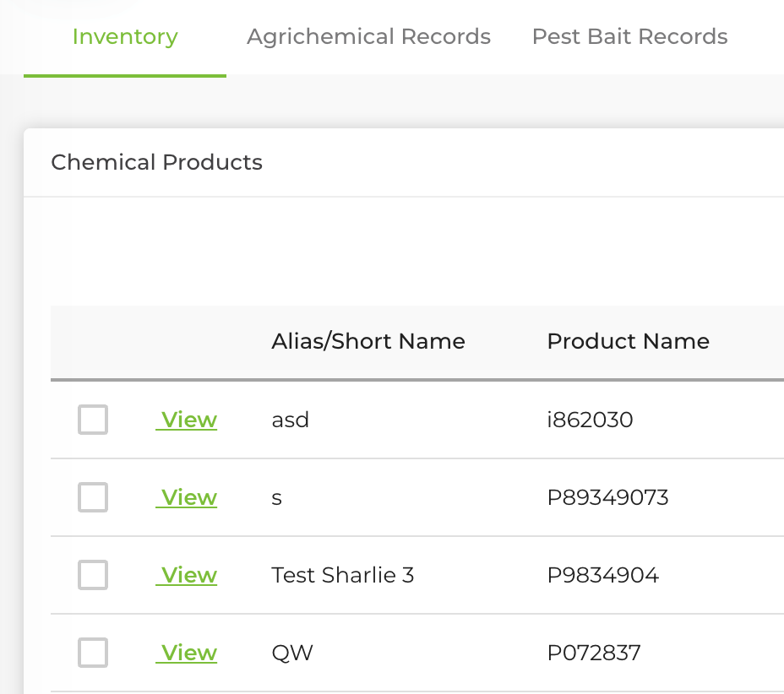Click the P9834904 product name cell

pyautogui.click(x=602, y=575)
